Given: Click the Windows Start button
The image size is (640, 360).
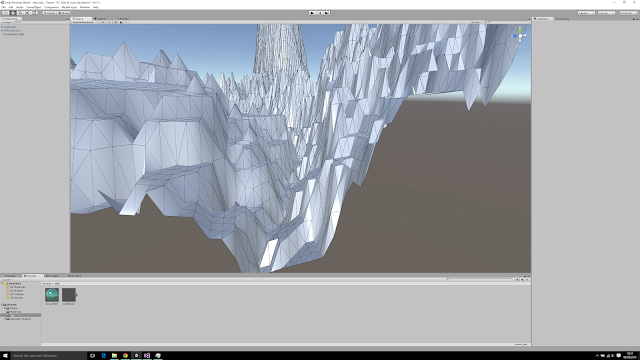Looking at the screenshot, I should pos(5,356).
